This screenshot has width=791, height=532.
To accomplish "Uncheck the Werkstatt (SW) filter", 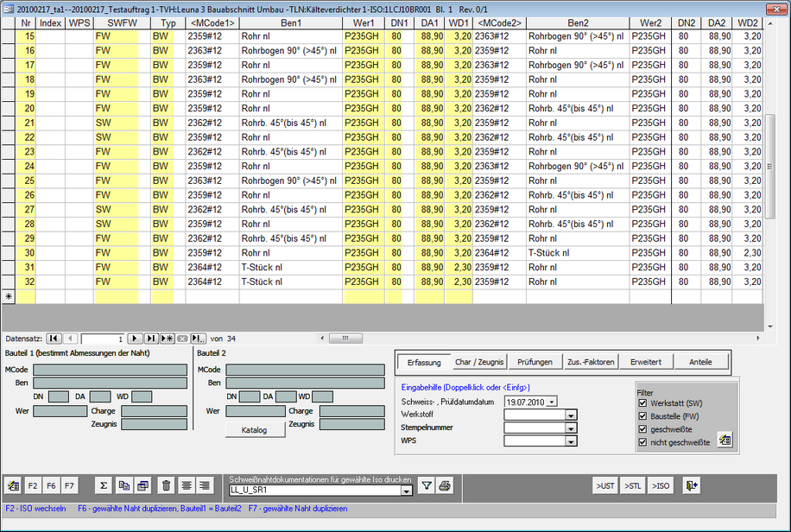I will coord(642,403).
